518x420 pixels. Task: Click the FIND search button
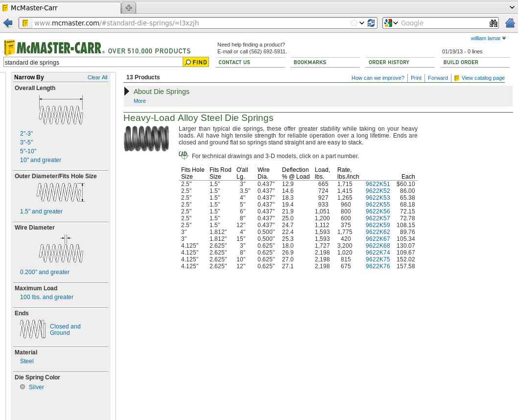(196, 62)
